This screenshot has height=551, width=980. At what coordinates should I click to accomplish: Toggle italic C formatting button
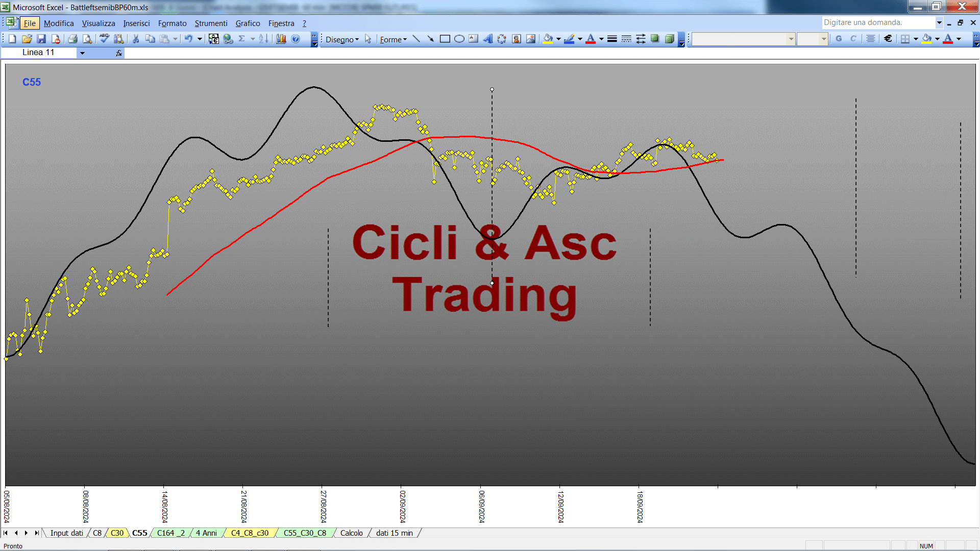pyautogui.click(x=853, y=39)
